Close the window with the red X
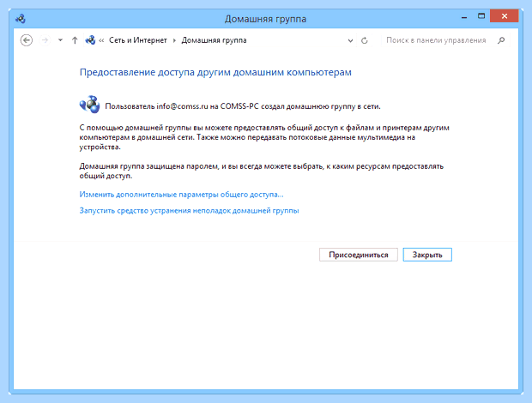The width and height of the screenshot is (532, 403). (x=505, y=16)
